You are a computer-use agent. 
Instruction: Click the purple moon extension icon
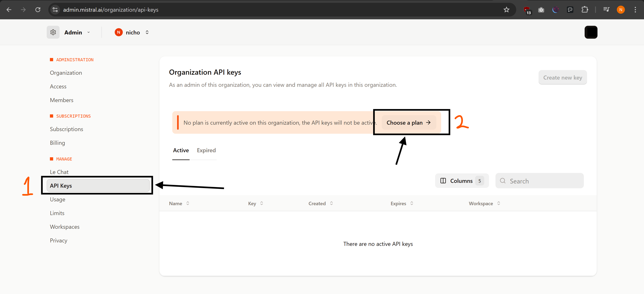[555, 10]
